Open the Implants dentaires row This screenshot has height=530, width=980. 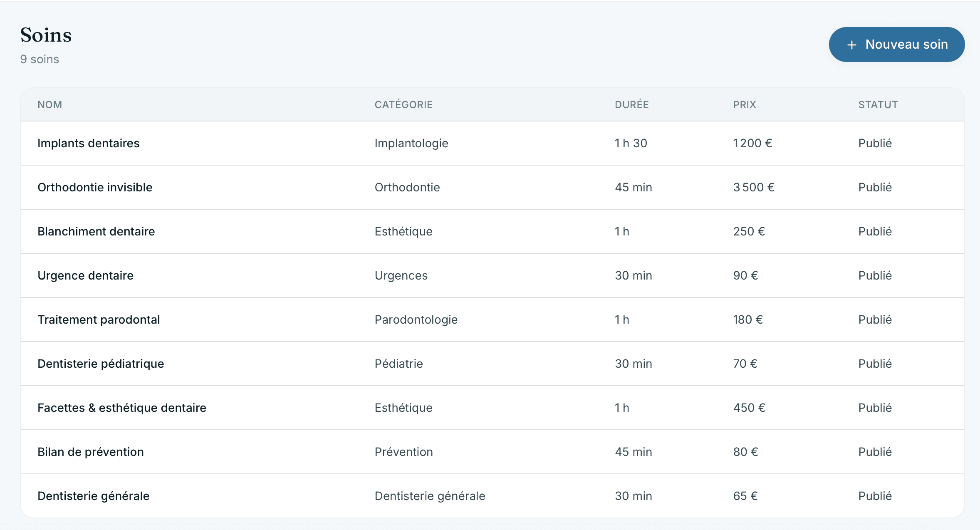tap(492, 143)
